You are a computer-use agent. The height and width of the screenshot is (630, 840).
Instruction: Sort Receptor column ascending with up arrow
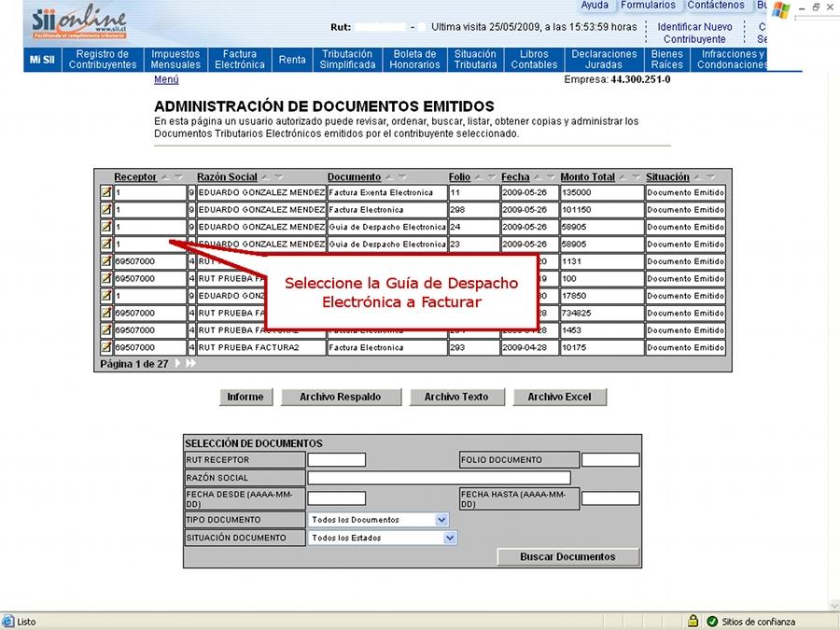coord(165,176)
